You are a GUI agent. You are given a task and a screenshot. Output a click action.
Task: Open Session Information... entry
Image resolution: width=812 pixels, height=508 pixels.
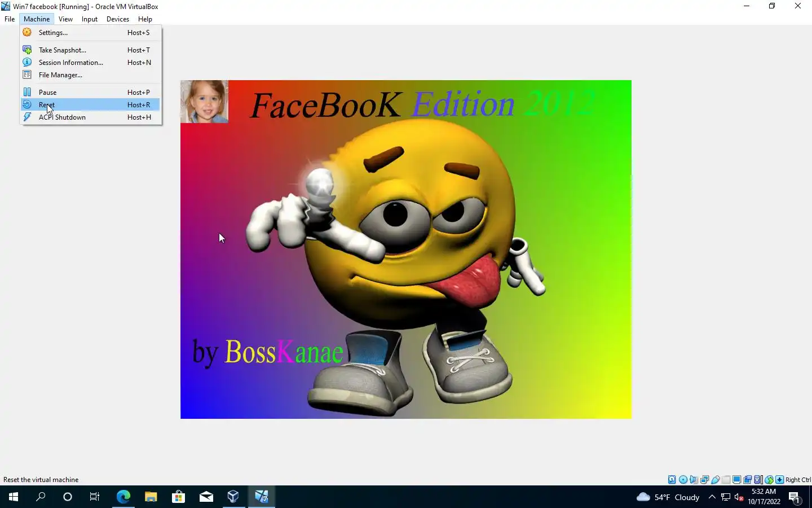pyautogui.click(x=90, y=63)
